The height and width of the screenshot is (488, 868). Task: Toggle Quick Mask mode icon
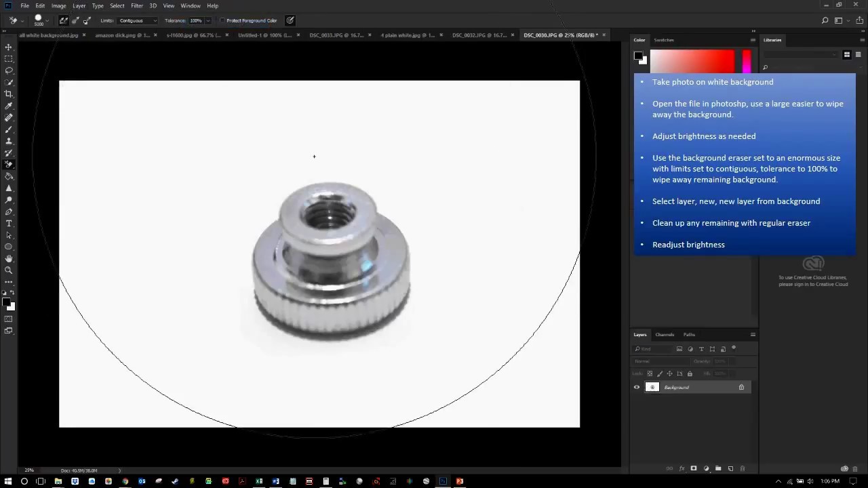coord(9,319)
